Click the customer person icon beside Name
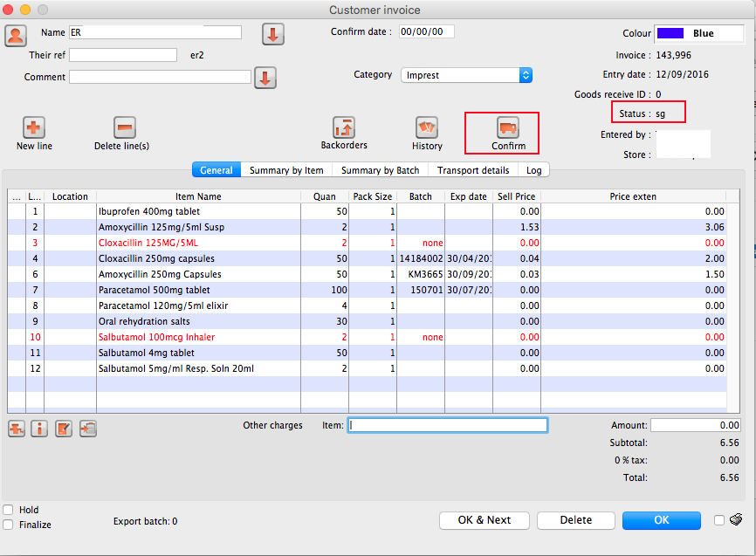This screenshot has height=556, width=756. [x=16, y=35]
